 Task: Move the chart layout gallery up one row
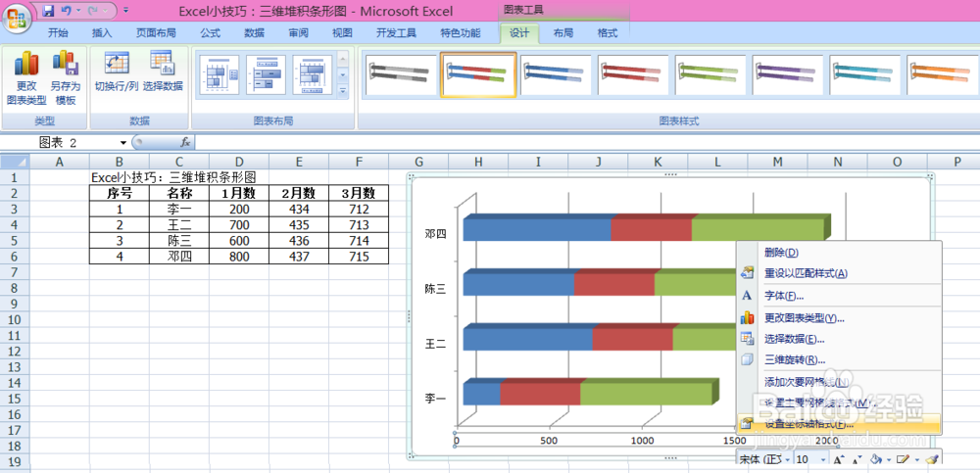coord(342,58)
